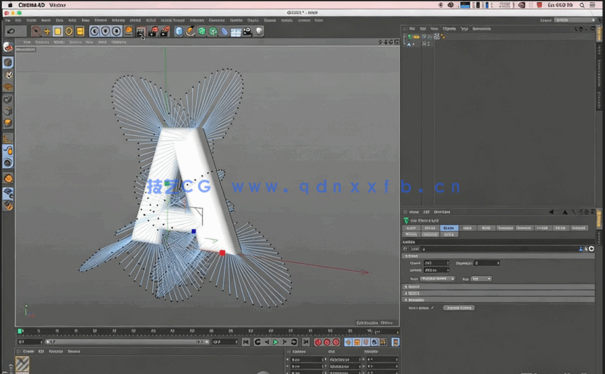Open Create menu in Material Manager
The width and height of the screenshot is (605, 374).
point(29,352)
